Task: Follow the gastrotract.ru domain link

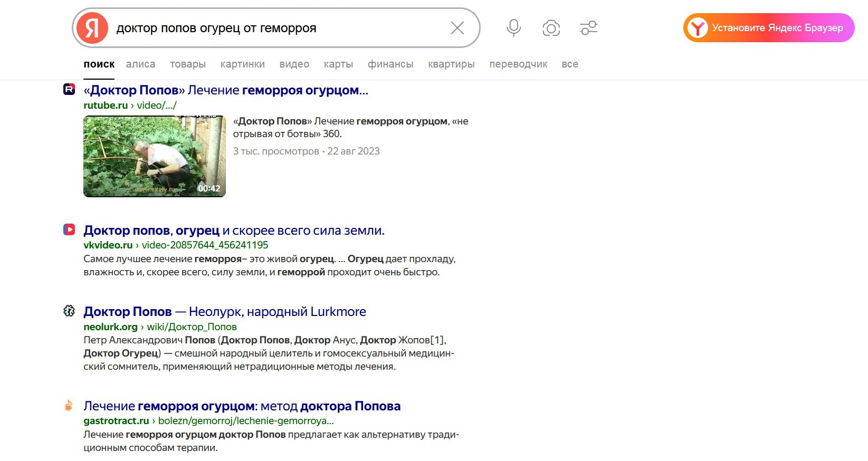Action: coord(116,420)
